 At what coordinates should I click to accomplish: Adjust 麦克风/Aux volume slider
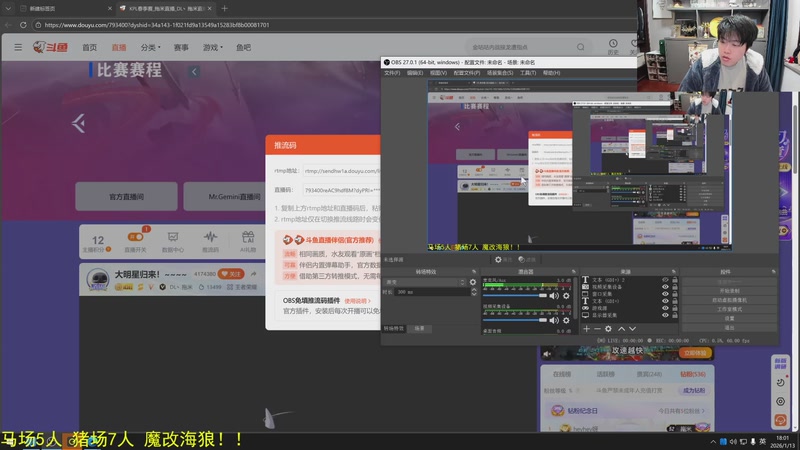(515, 296)
